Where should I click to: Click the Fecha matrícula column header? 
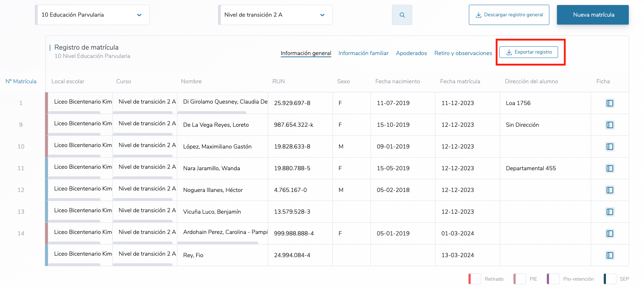[x=460, y=81]
